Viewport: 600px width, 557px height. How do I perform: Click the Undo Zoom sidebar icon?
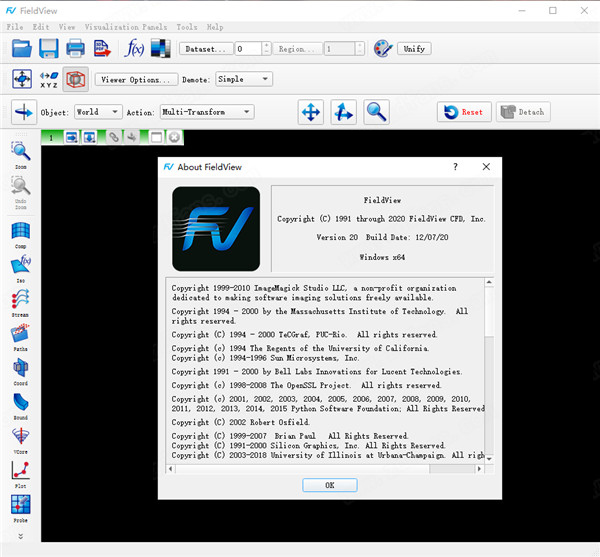[x=21, y=193]
